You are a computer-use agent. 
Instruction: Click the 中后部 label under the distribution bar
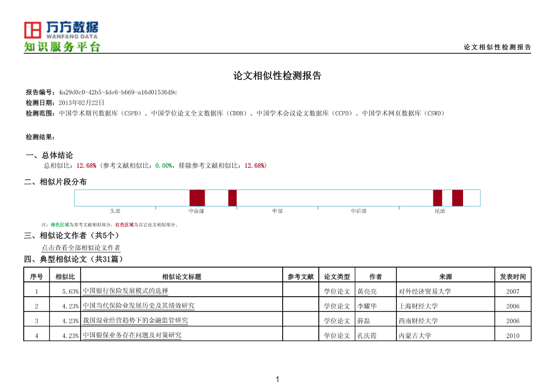pyautogui.click(x=359, y=211)
